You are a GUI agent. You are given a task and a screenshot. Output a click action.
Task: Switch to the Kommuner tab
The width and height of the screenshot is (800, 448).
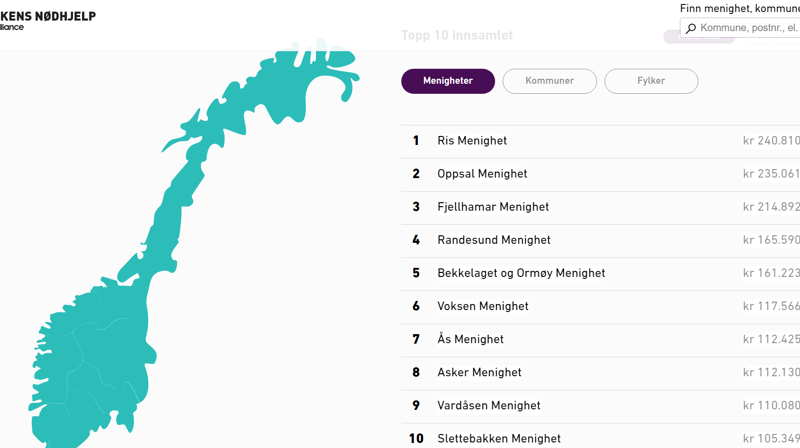click(x=549, y=81)
